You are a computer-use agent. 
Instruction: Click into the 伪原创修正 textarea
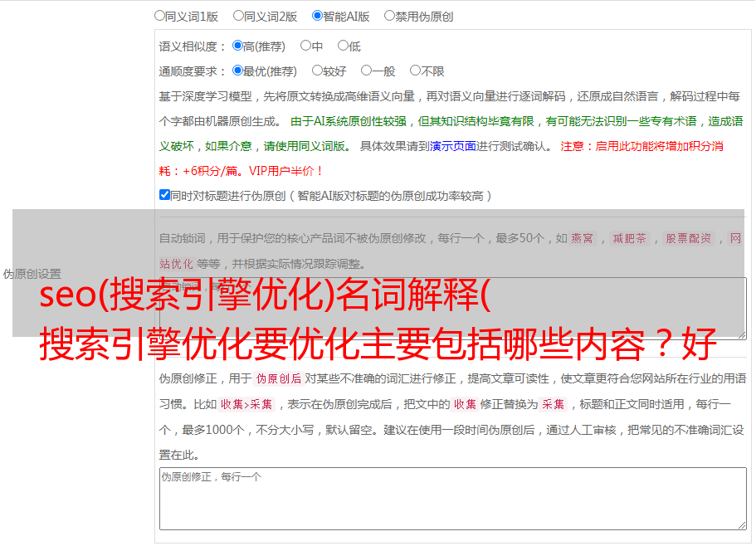point(453,499)
